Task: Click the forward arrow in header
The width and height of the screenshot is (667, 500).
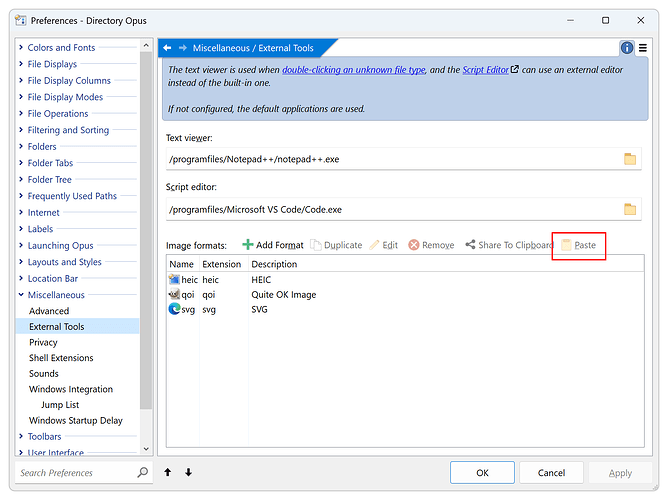Action: [x=183, y=47]
